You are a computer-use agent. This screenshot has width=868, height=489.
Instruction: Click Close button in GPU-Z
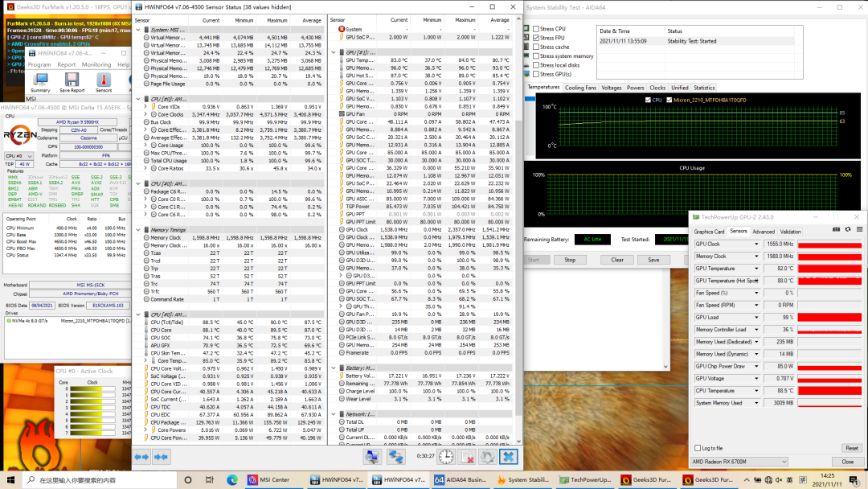(848, 462)
